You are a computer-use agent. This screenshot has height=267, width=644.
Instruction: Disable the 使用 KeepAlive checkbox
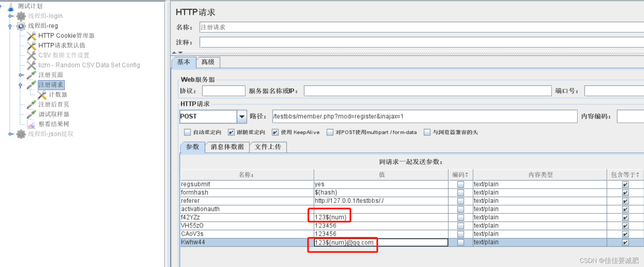(275, 132)
